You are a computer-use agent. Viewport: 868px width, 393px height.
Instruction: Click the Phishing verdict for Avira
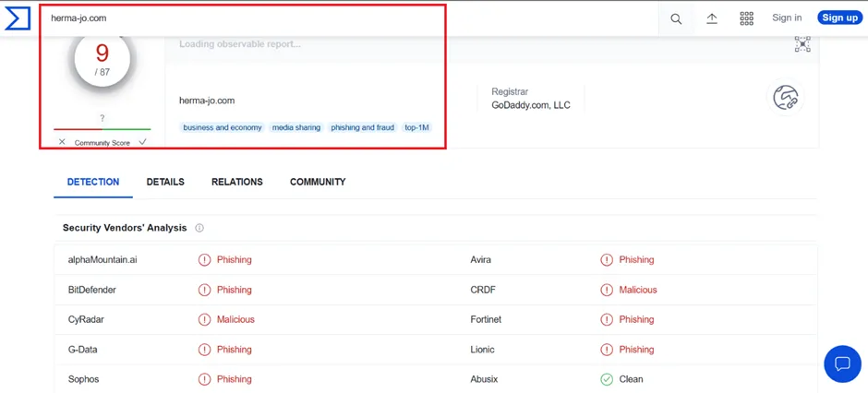(636, 260)
